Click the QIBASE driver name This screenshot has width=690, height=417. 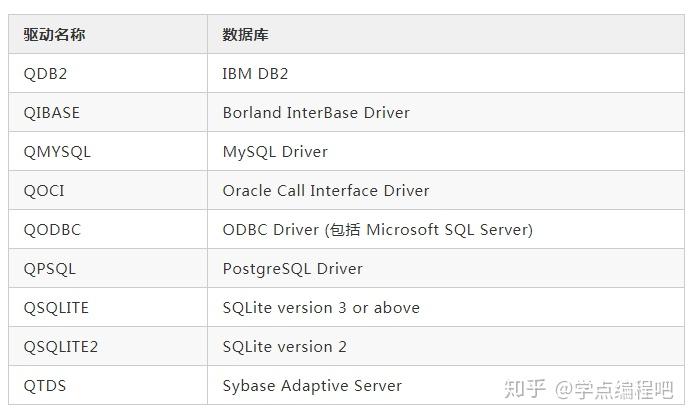point(51,113)
